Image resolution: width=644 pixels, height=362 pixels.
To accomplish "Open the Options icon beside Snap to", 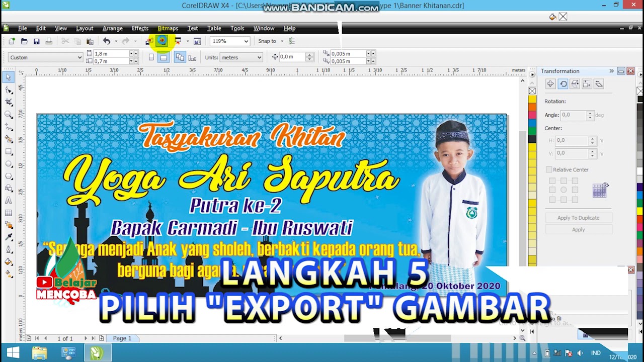I will click(x=292, y=41).
